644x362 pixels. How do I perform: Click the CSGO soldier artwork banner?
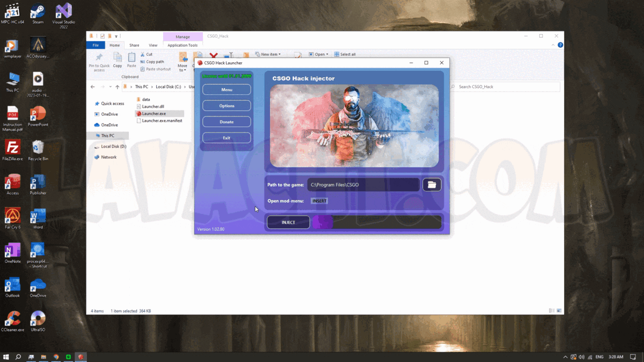[x=354, y=126]
